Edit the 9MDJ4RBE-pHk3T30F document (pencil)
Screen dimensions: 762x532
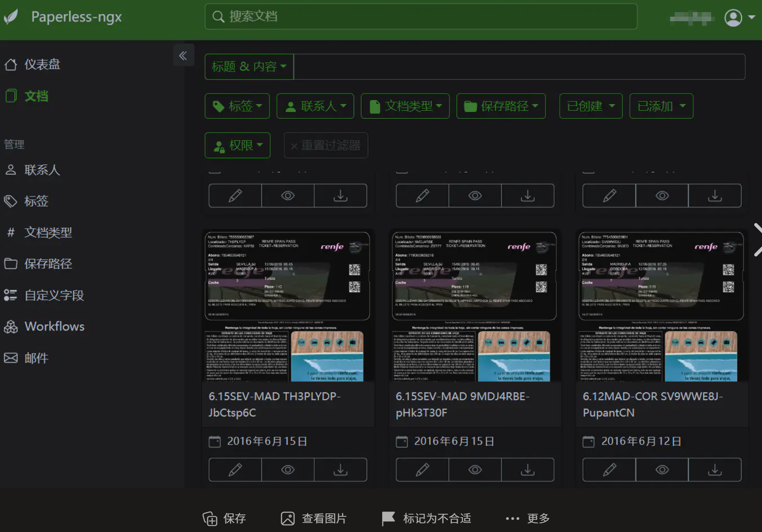pyautogui.click(x=422, y=470)
